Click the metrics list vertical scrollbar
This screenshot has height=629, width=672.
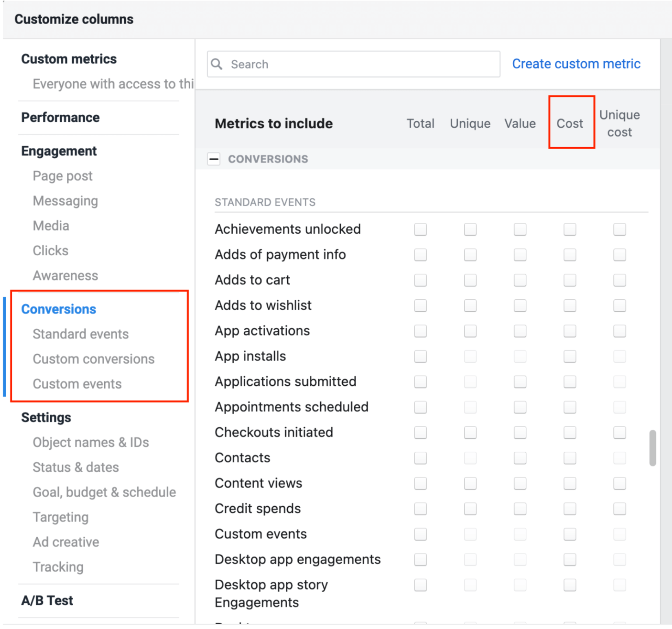point(652,448)
